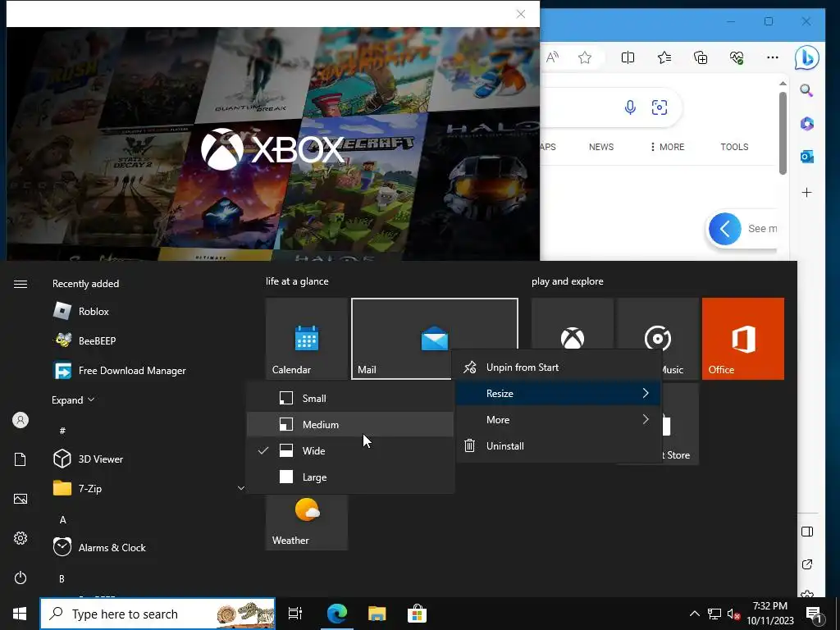Select the checked Wide tile size
The width and height of the screenshot is (840, 630).
coord(350,451)
